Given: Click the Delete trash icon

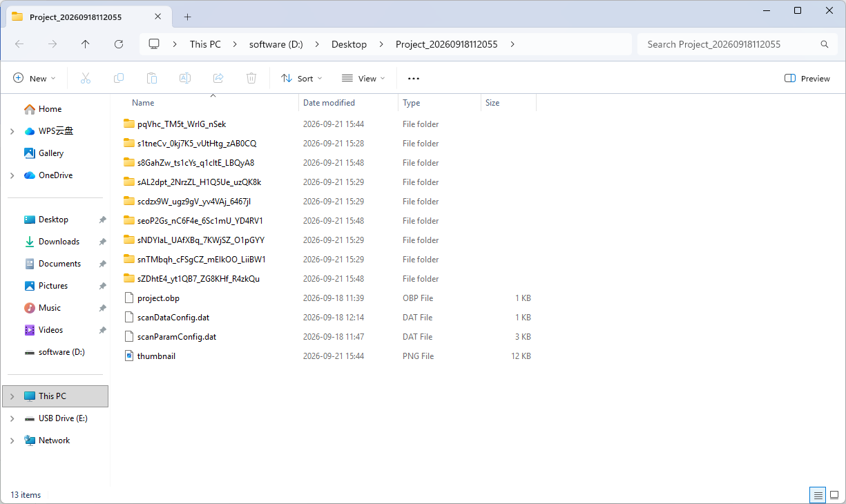Looking at the screenshot, I should click(251, 79).
